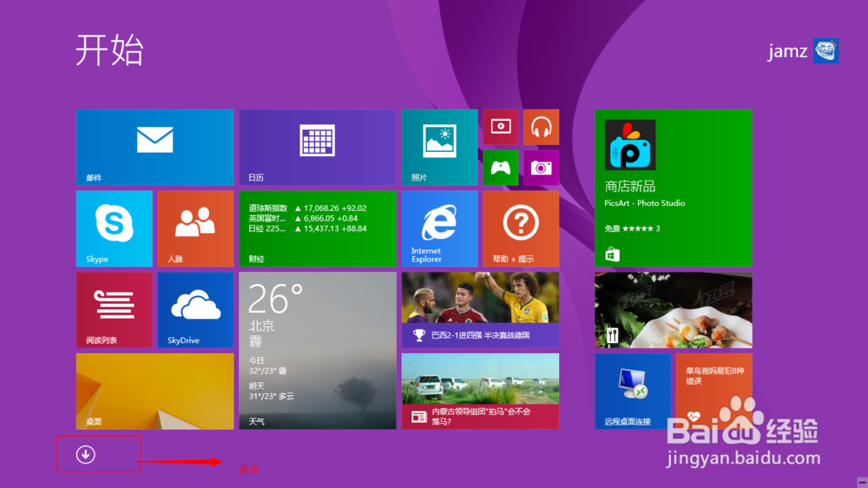
Task: Open the Xbox Games controller tile
Action: click(x=501, y=168)
